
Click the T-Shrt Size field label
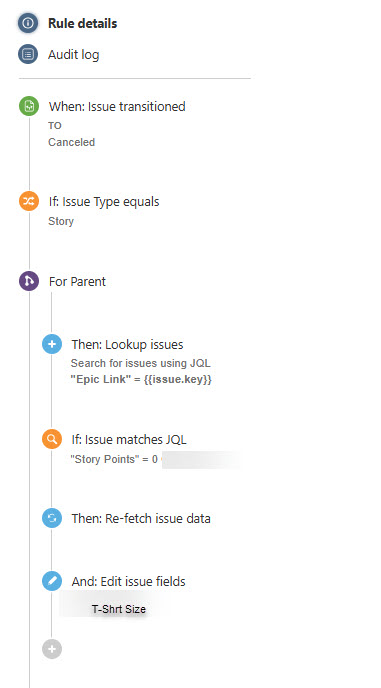119,609
